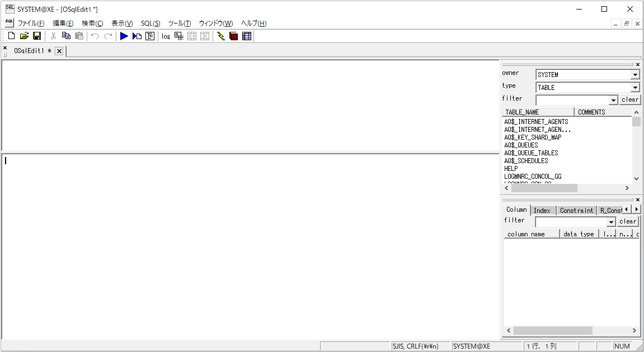
Task: Open the ツール(T) menu
Action: [180, 23]
